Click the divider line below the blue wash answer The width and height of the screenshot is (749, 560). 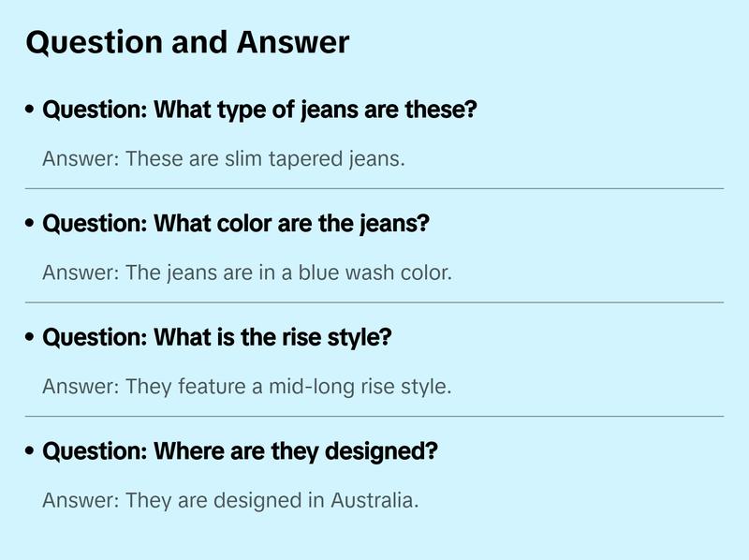tap(374, 302)
